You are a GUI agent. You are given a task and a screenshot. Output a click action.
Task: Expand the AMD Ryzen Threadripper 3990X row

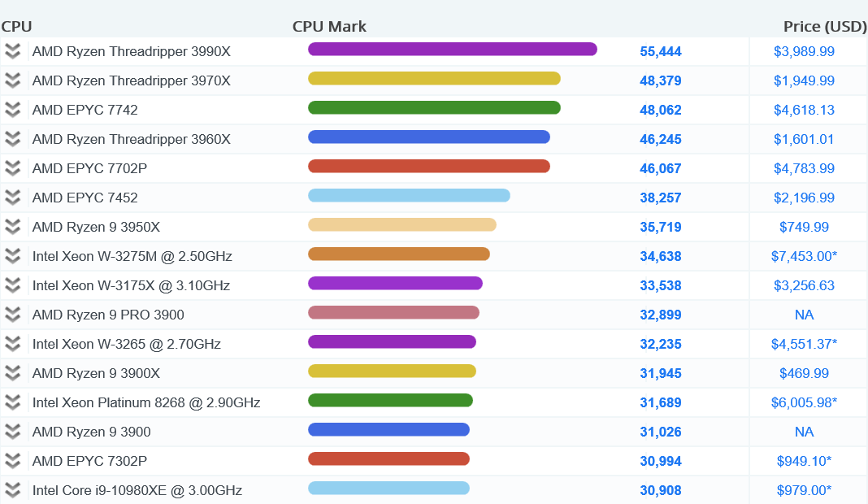click(x=12, y=51)
